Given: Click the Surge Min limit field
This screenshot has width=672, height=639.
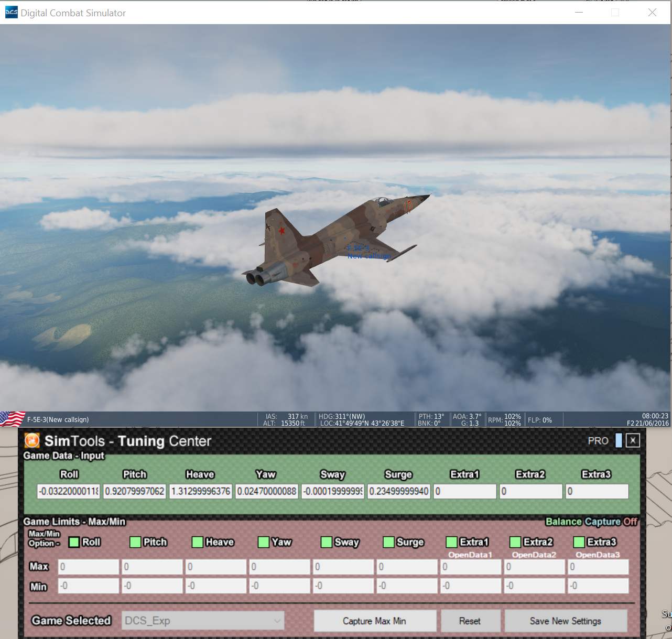Looking at the screenshot, I should click(x=407, y=586).
